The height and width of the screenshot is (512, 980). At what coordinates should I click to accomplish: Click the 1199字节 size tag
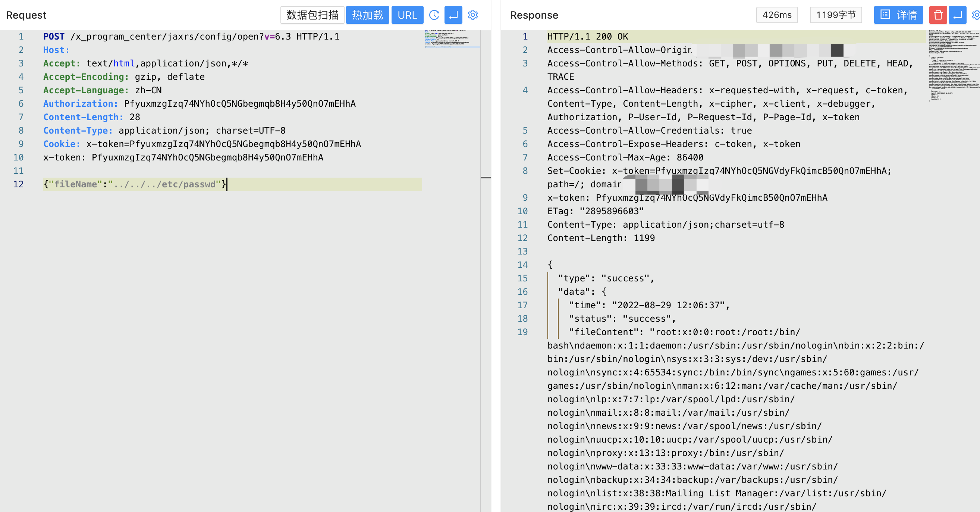835,15
